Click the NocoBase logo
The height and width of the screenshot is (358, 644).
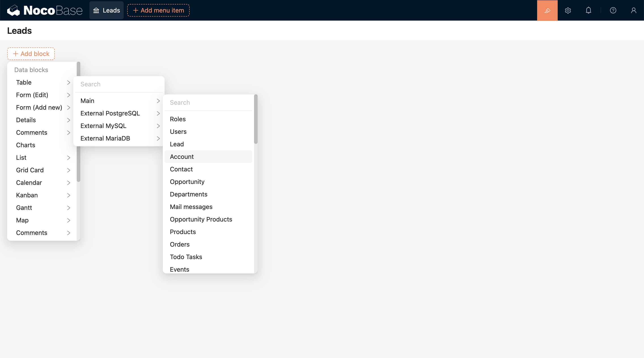pos(45,10)
